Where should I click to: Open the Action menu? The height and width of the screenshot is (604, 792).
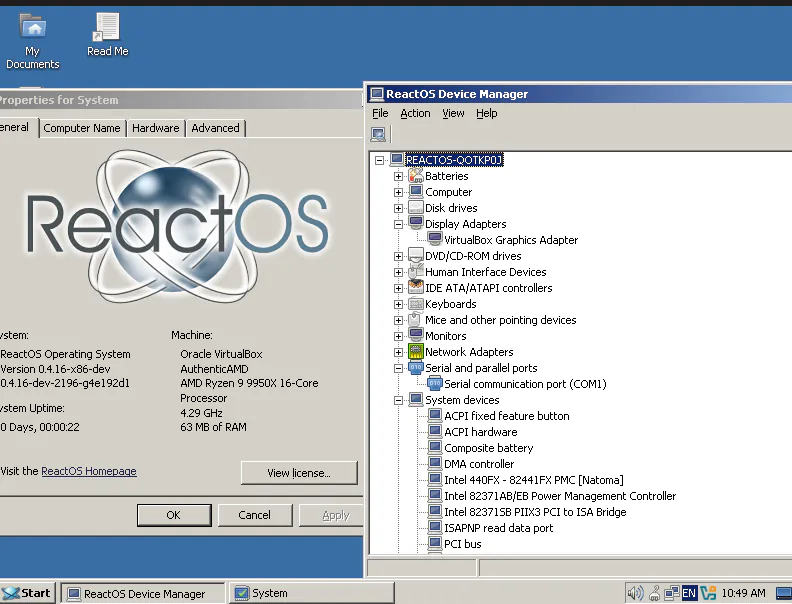[415, 113]
